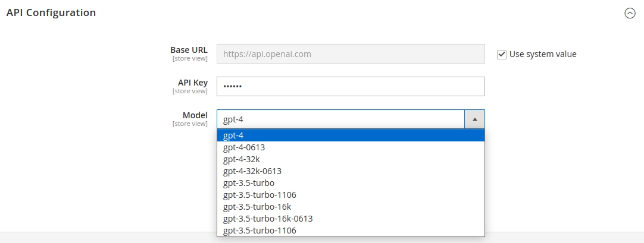Viewport: 644px width, 243px height.
Task: Select the highlighted gpt-4 list option
Action: coord(351,135)
